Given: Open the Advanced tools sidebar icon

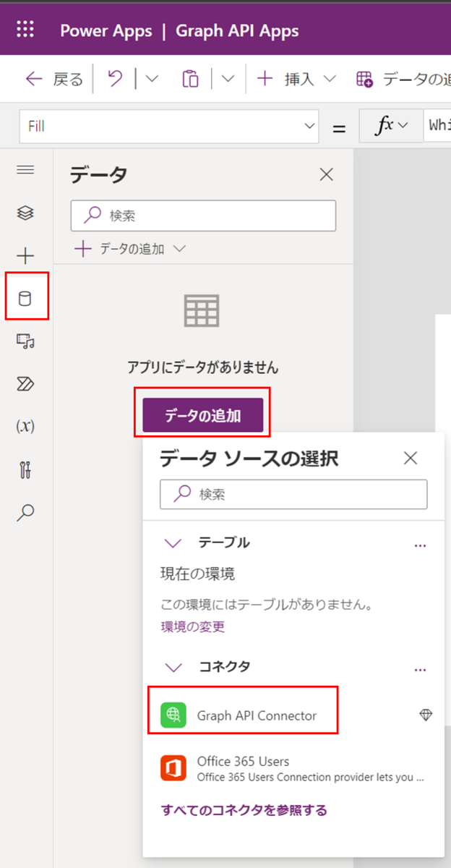Looking at the screenshot, I should (25, 469).
